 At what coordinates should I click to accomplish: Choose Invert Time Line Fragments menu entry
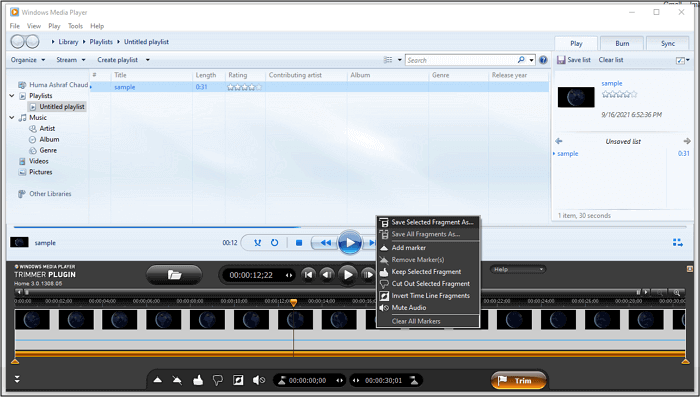click(x=428, y=296)
